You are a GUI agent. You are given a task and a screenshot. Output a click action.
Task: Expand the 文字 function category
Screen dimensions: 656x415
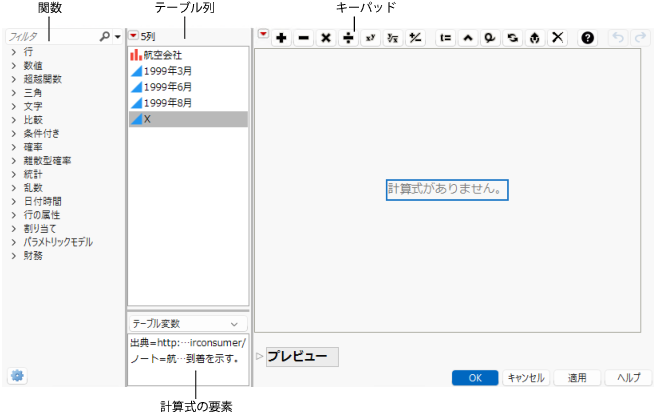click(x=14, y=106)
